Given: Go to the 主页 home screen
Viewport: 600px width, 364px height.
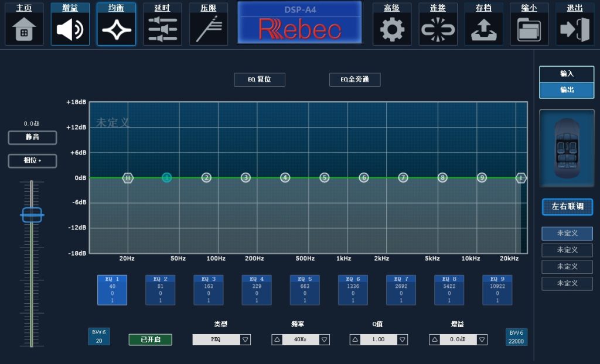Looking at the screenshot, I should pyautogui.click(x=24, y=24).
